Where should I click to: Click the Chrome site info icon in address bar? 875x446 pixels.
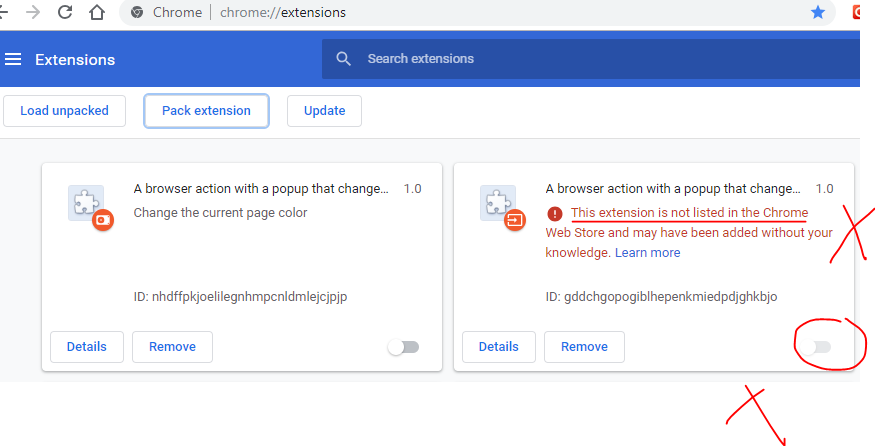137,12
